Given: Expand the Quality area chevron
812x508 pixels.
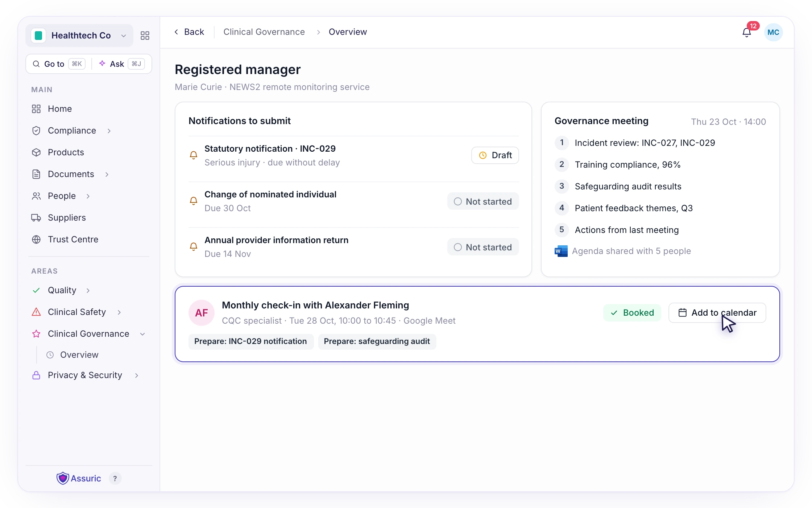Looking at the screenshot, I should (x=88, y=290).
